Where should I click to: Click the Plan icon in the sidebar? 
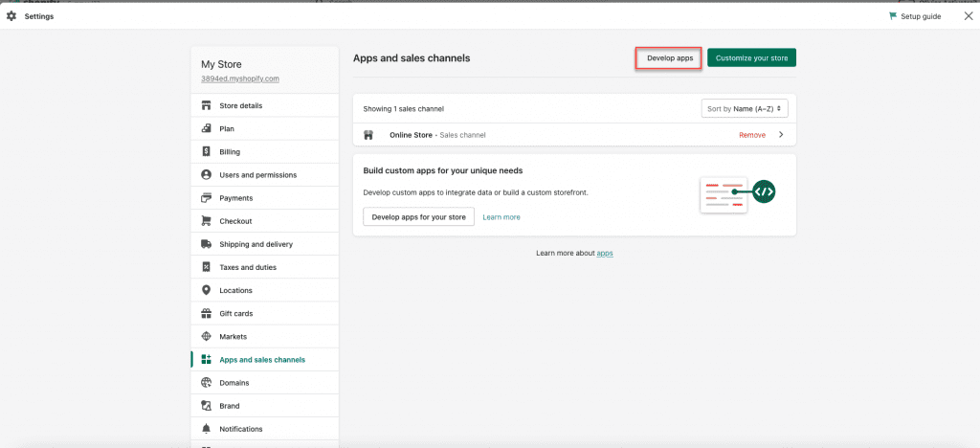[x=207, y=128]
